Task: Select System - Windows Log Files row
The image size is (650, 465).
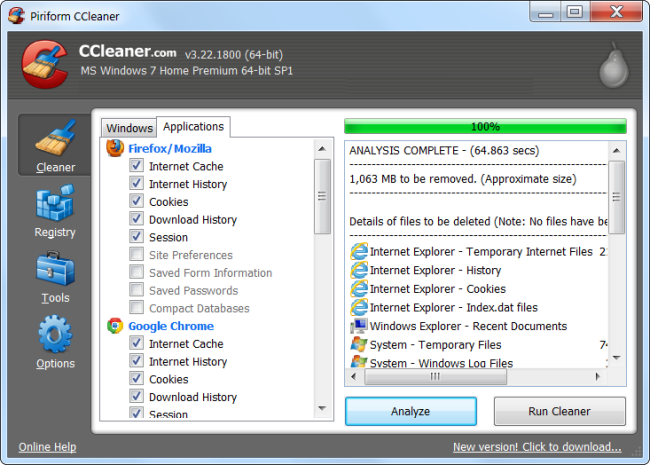Action: (x=479, y=362)
